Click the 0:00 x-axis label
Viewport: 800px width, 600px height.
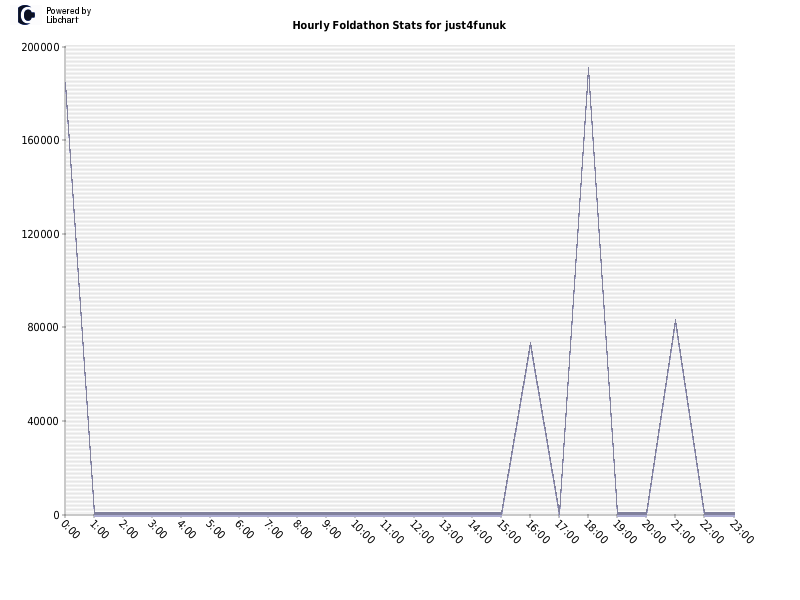71,529
